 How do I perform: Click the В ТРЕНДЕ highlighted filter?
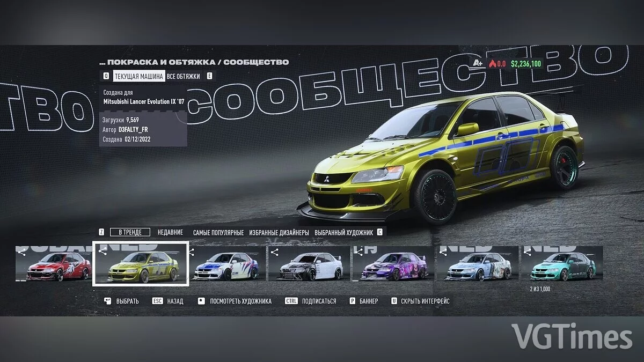(131, 232)
